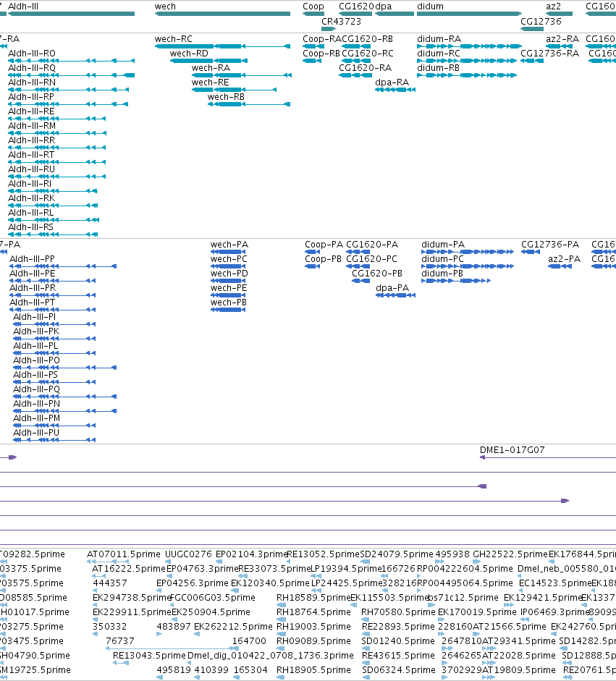
Task: Select protein Aldh-III-PE
Action: click(x=53, y=281)
